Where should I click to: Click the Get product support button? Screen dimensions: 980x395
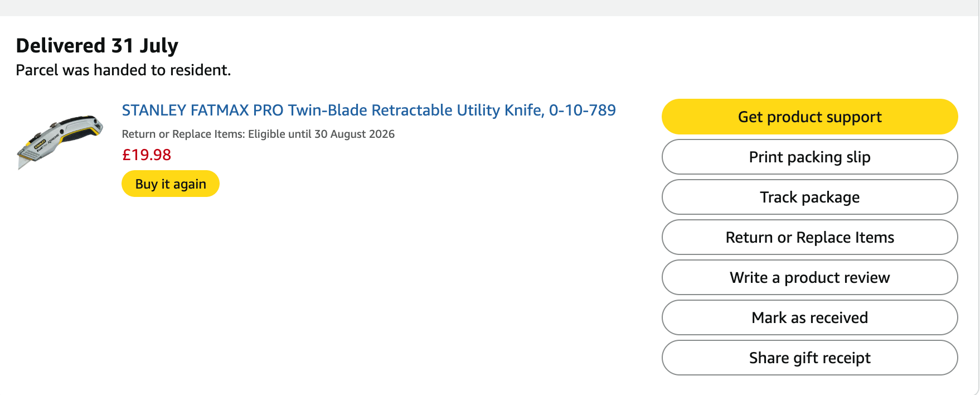point(809,117)
